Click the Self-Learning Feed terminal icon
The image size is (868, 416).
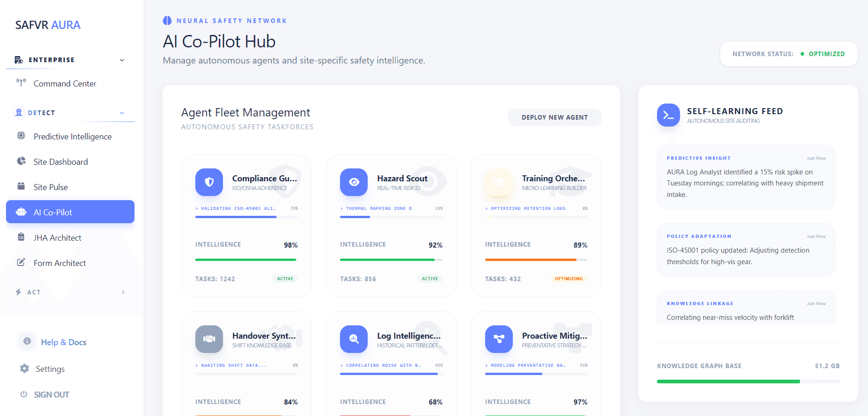click(669, 115)
